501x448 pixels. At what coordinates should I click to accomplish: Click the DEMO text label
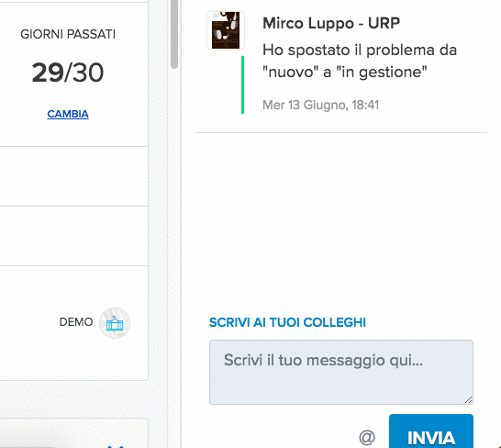[x=76, y=322]
